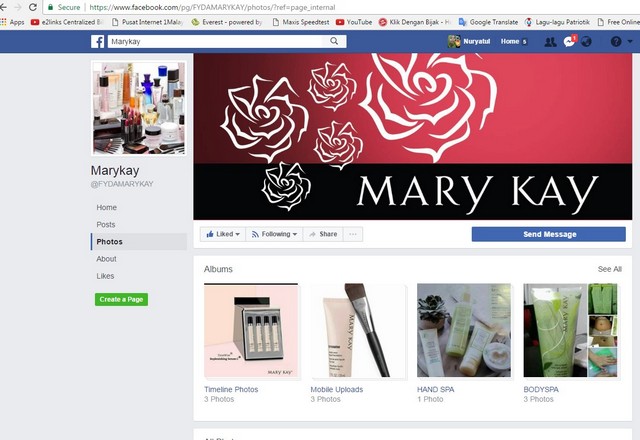
Task: Open the three-dots more options menu
Action: (x=352, y=234)
